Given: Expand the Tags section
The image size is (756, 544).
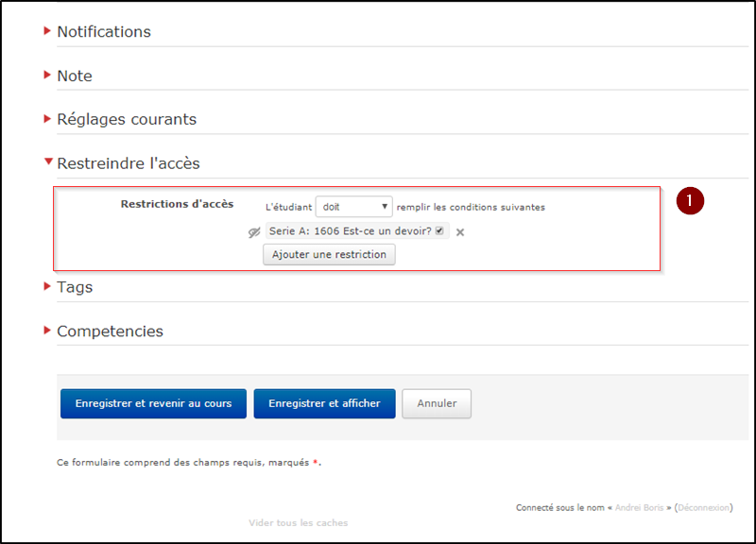Looking at the screenshot, I should (x=74, y=287).
